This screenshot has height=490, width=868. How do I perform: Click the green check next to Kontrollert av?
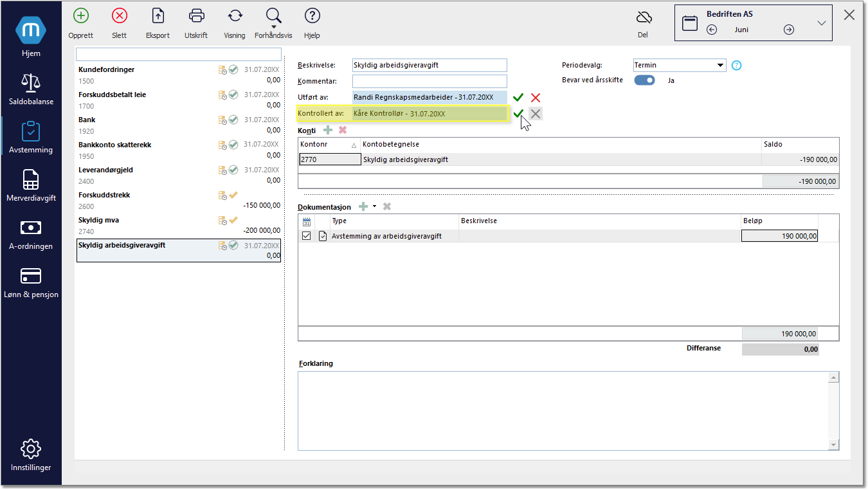pyautogui.click(x=518, y=114)
